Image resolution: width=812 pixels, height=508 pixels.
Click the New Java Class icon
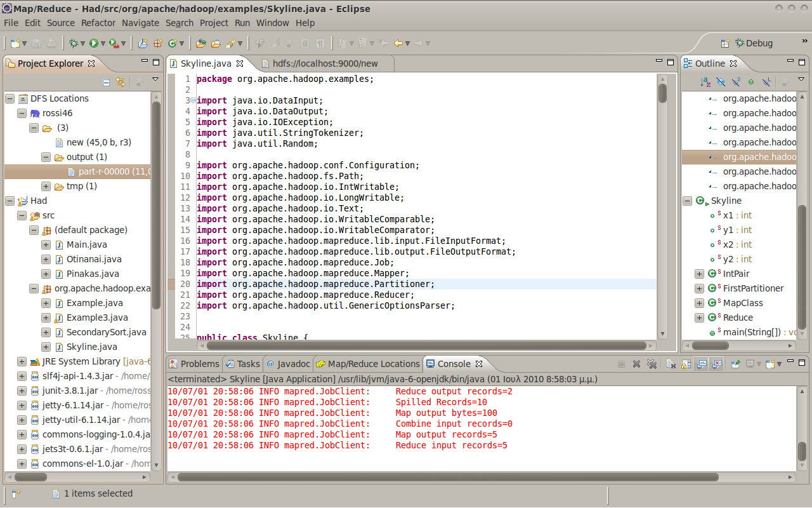pos(172,43)
